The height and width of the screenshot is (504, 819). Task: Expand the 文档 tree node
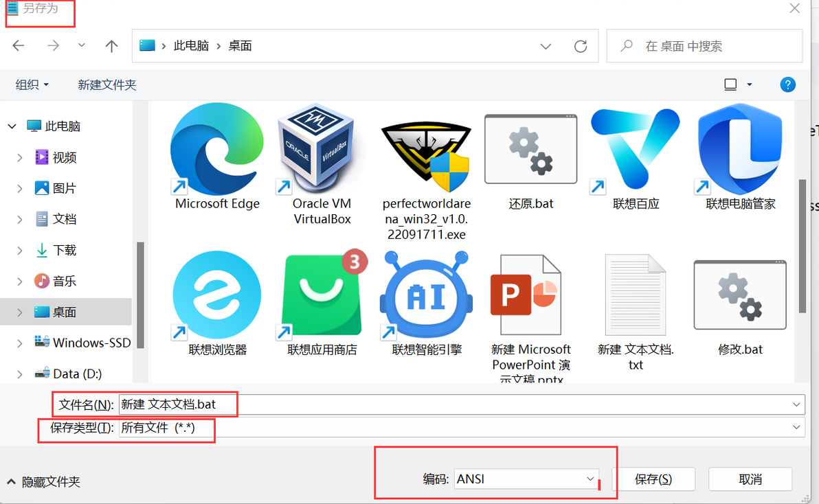19,219
